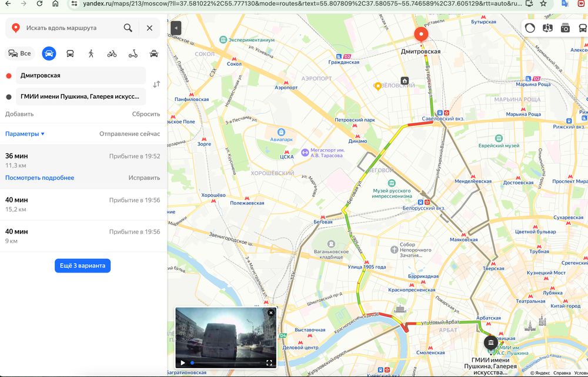Click the Мегаспорт им. А.В. Тарасова icon
The width and height of the screenshot is (588, 377).
click(x=305, y=153)
